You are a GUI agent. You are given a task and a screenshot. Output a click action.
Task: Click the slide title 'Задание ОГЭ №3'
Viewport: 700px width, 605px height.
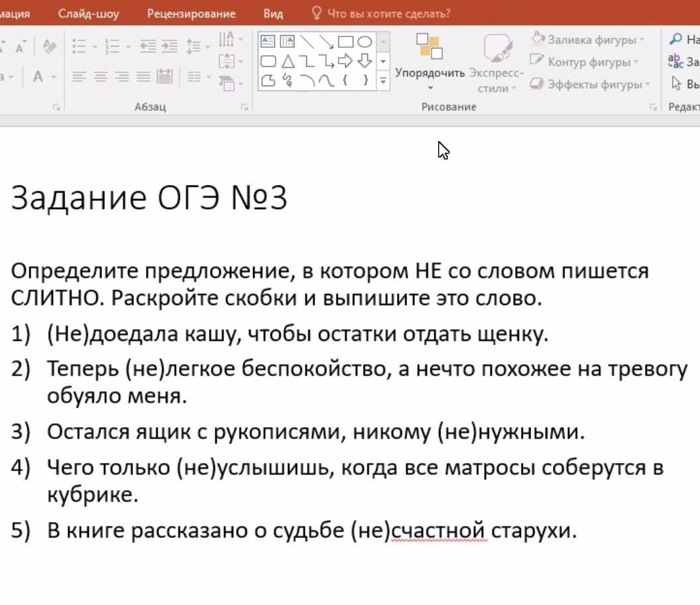click(149, 198)
